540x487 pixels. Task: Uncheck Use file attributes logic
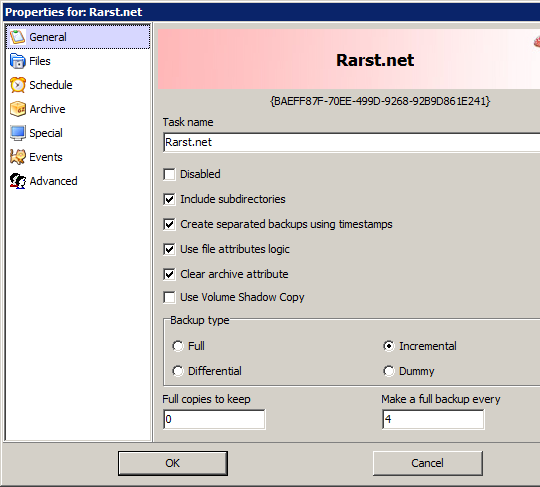[x=169, y=249]
